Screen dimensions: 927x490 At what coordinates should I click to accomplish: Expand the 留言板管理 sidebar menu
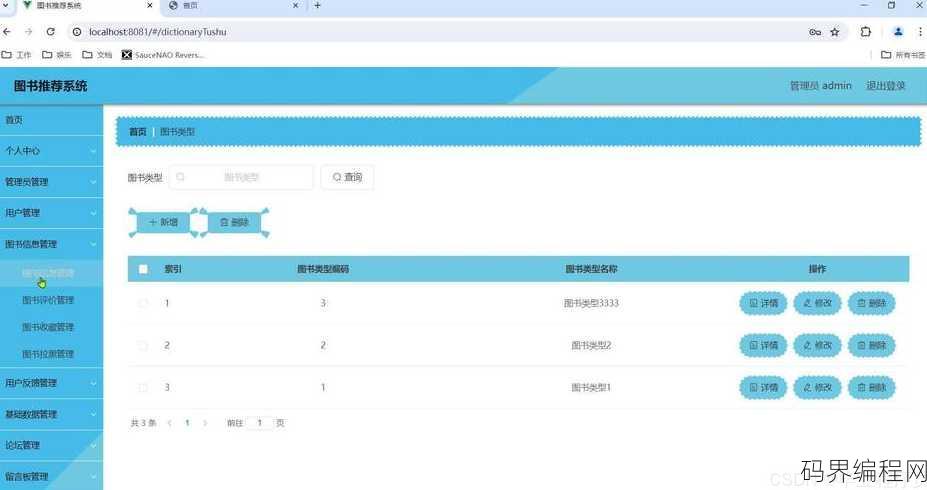tap(51, 476)
